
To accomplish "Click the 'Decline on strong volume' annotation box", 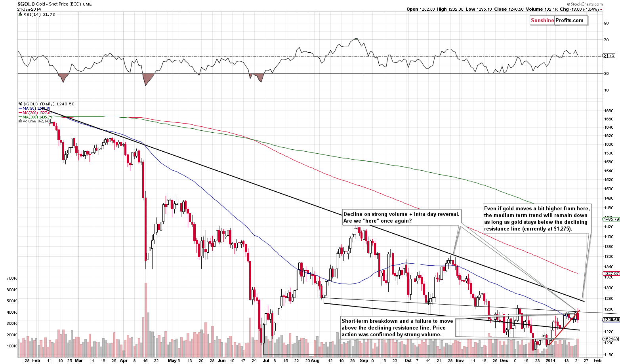I will tap(401, 217).
